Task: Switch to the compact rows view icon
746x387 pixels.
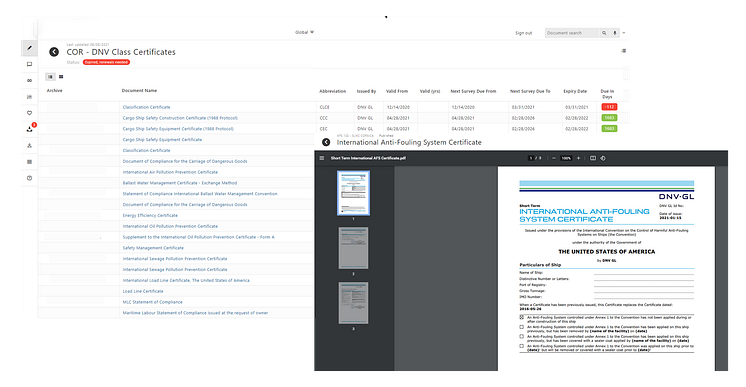Action: tap(61, 77)
